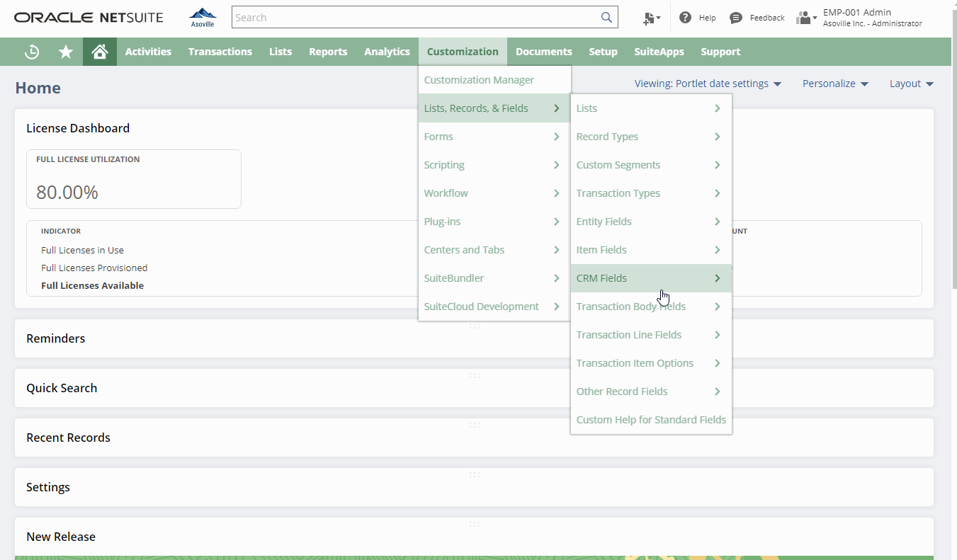The image size is (957, 560).
Task: Open the Analytics menu
Action: tap(387, 52)
